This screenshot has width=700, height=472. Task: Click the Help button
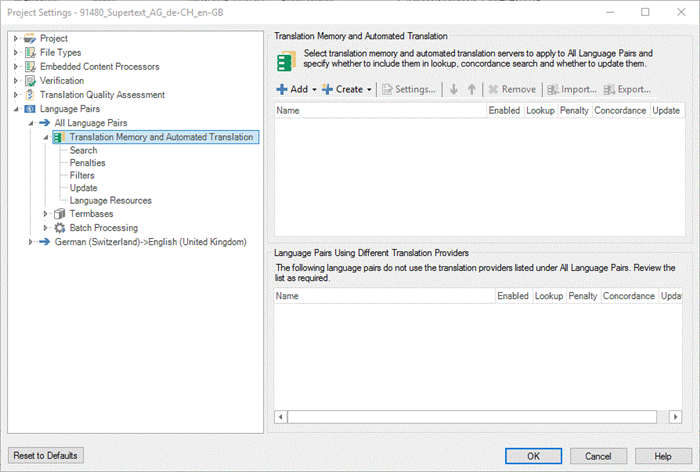point(661,455)
